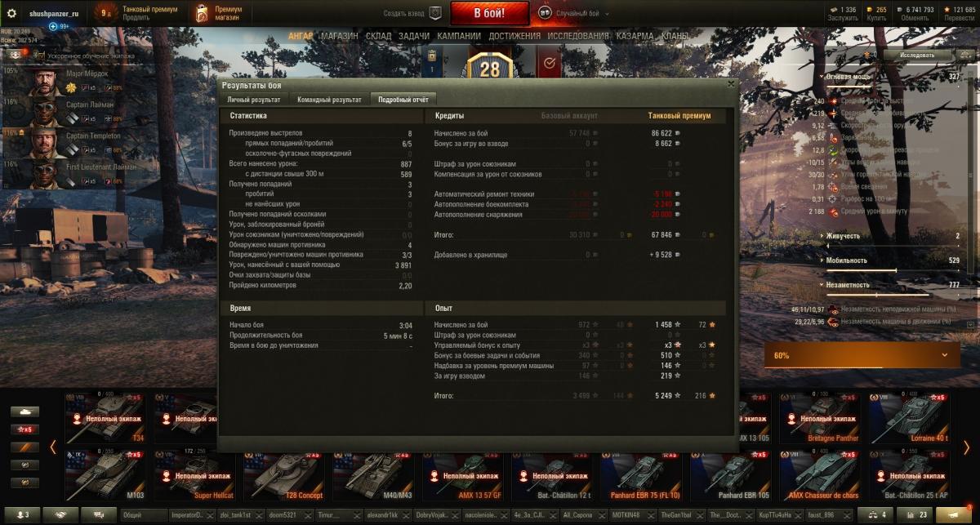Toggle the orange stripe premium filter
The height and width of the screenshot is (525, 980).
[x=24, y=447]
